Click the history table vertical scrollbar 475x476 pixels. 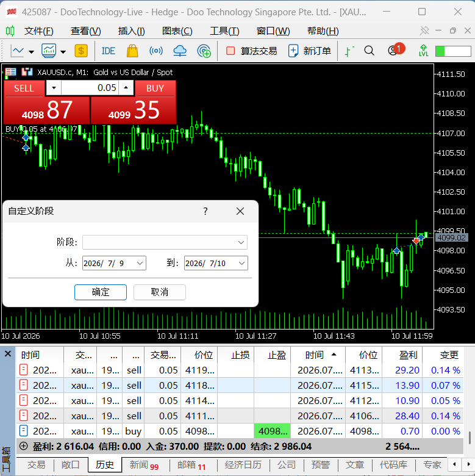tap(470, 437)
